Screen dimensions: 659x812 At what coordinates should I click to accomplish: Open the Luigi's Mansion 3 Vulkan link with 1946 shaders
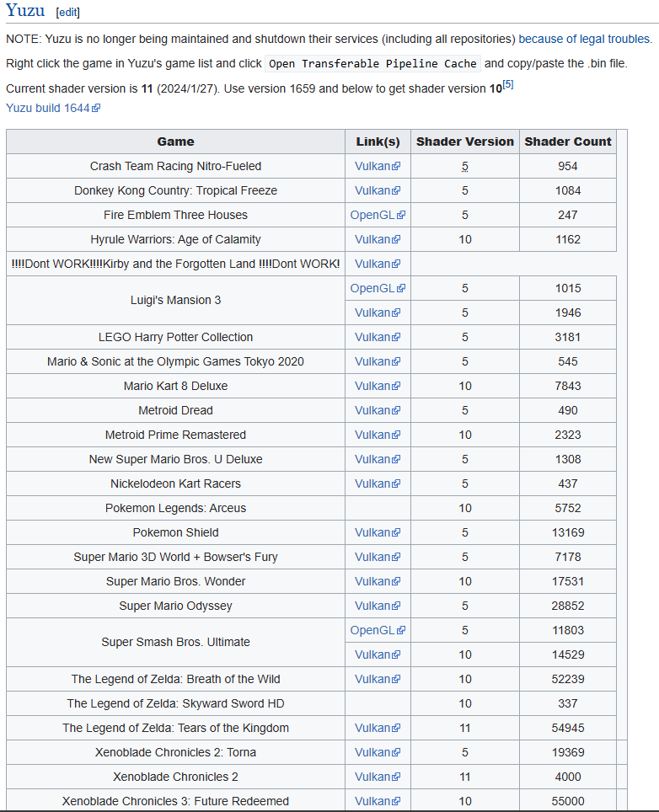pyautogui.click(x=378, y=313)
